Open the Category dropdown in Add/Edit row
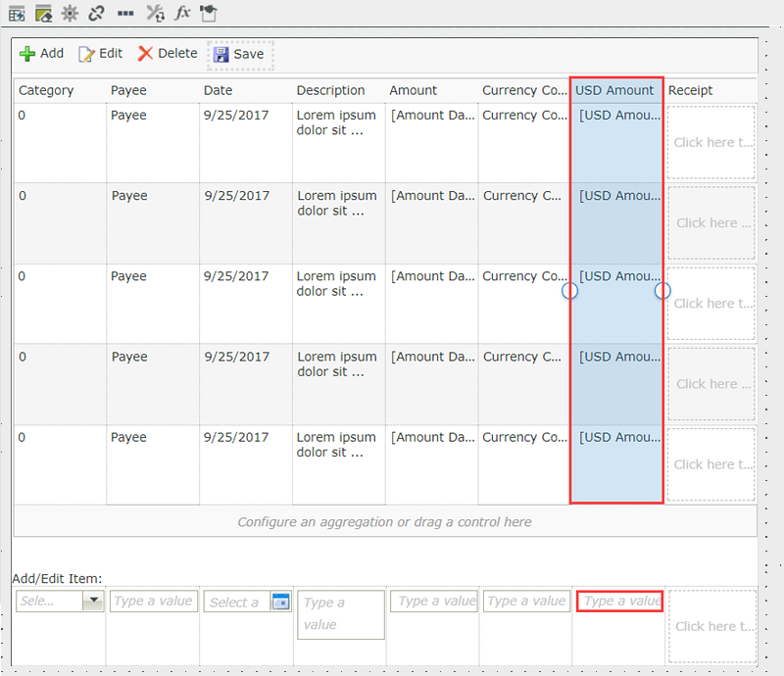Screen dimensions: 784x676 click(93, 602)
